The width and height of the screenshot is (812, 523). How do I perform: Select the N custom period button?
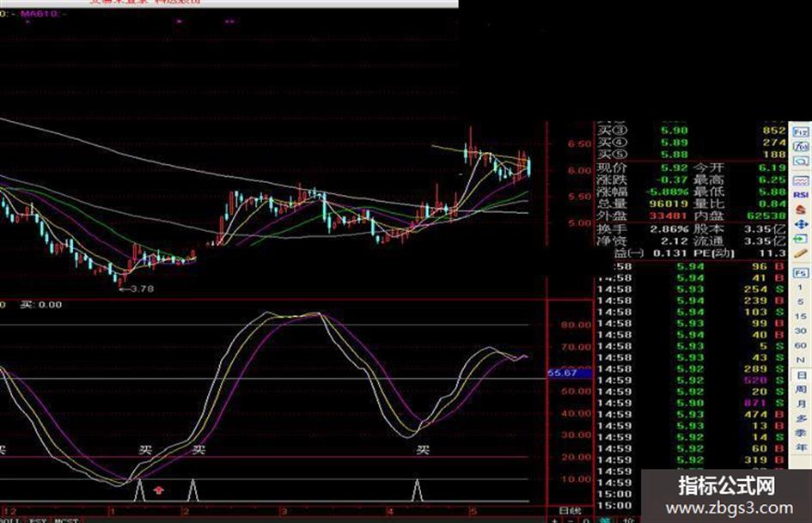click(x=801, y=359)
